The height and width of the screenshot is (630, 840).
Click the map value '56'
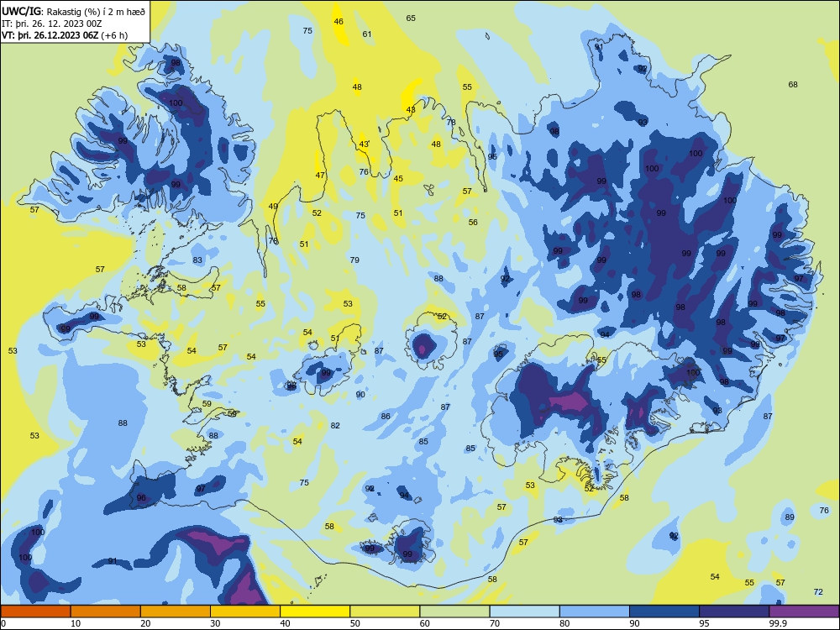473,223
